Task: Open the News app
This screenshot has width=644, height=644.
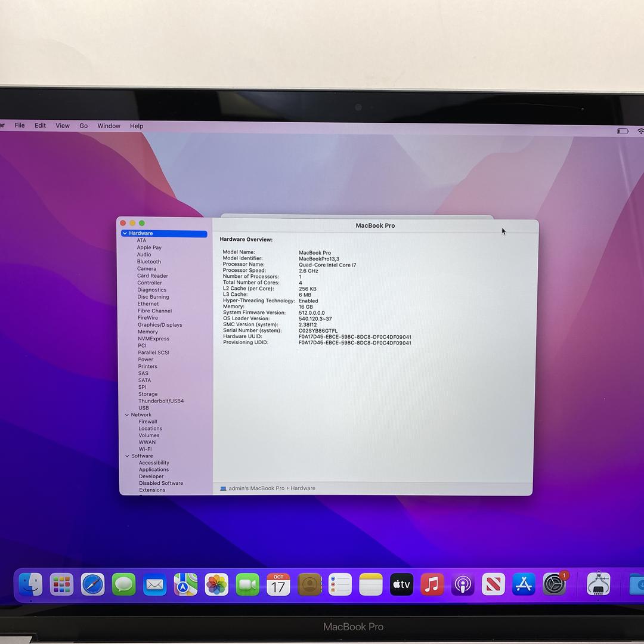Action: coord(493,584)
